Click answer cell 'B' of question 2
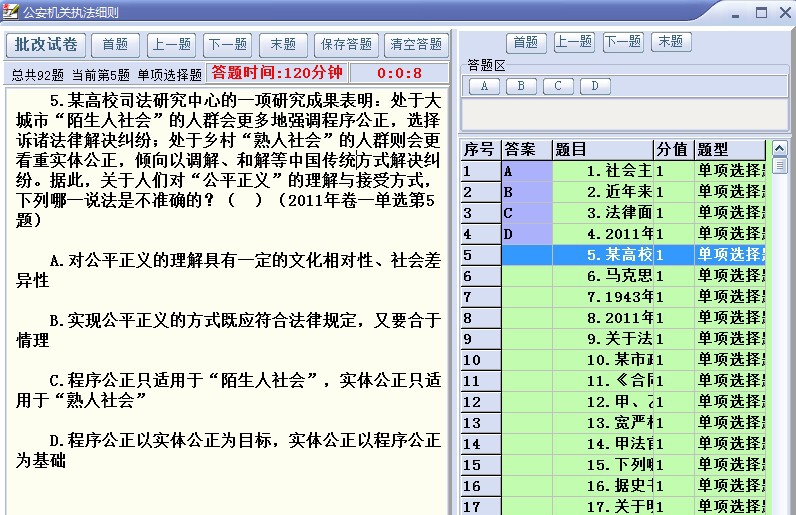The height and width of the screenshot is (515, 796). pos(527,192)
